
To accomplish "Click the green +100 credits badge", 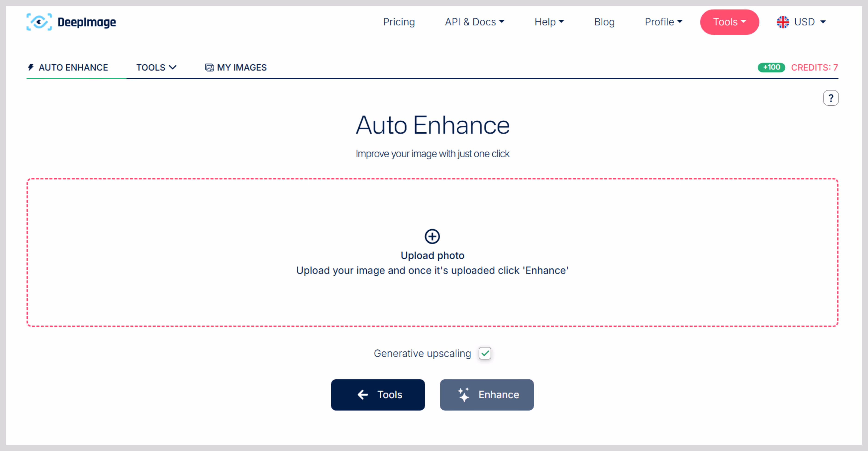I will pyautogui.click(x=771, y=67).
